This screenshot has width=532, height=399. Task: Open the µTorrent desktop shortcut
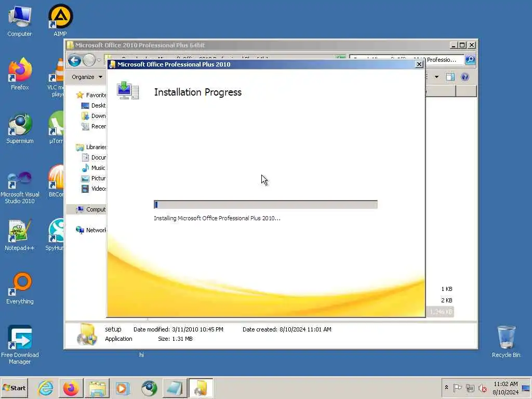point(56,128)
